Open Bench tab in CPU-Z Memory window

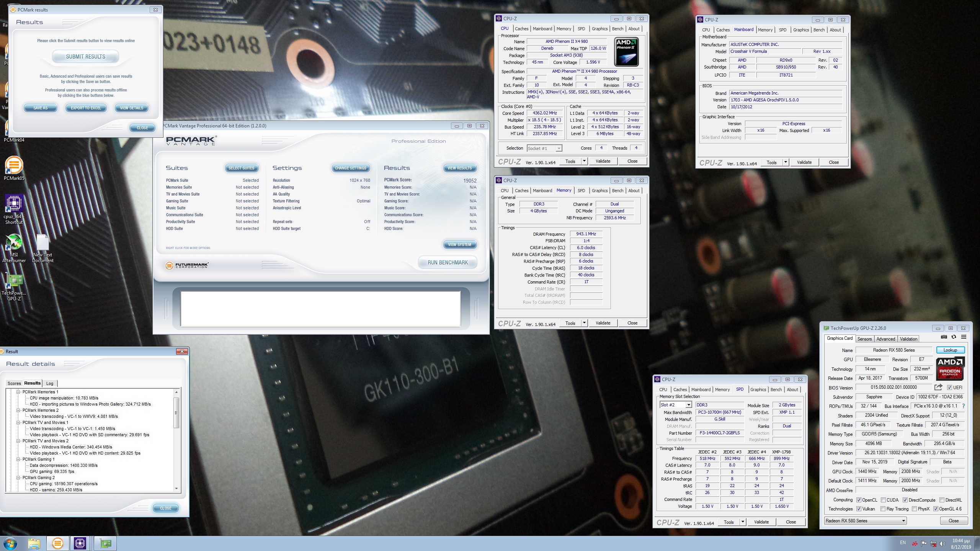tap(617, 191)
